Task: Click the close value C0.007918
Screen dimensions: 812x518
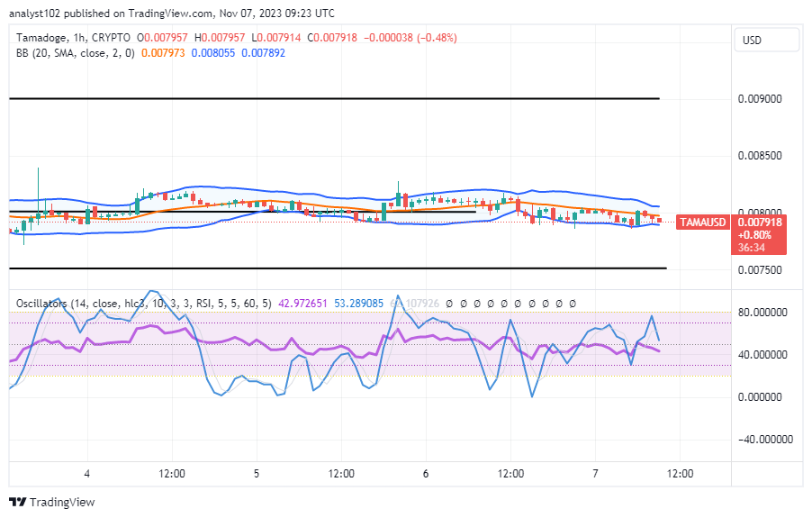Action: (332, 38)
